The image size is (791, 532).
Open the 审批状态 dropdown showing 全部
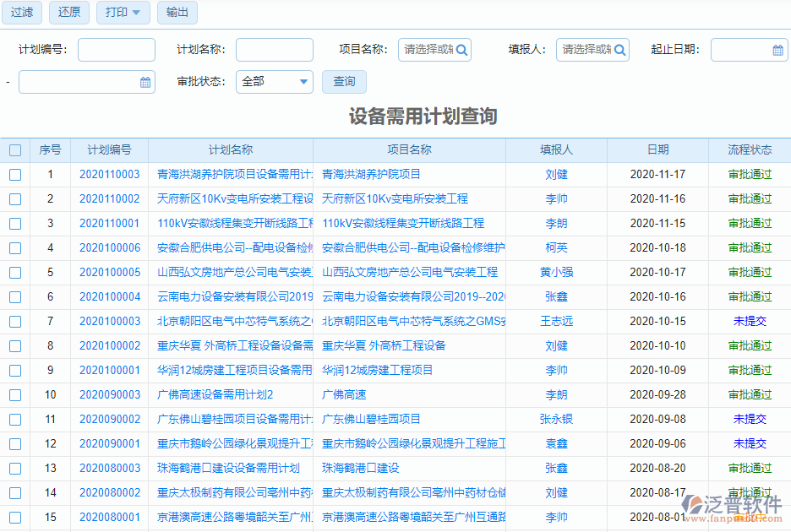tap(274, 82)
